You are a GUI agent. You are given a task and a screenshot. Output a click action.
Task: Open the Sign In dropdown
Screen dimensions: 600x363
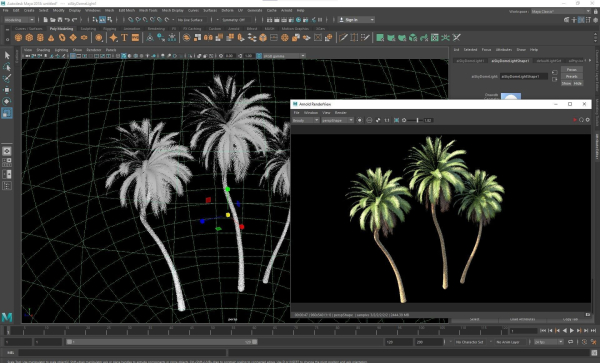(356, 20)
